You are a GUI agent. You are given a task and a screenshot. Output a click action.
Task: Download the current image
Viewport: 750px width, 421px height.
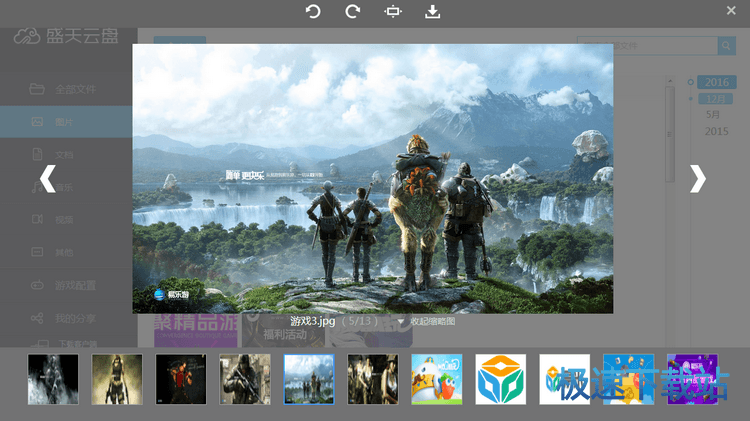point(432,11)
